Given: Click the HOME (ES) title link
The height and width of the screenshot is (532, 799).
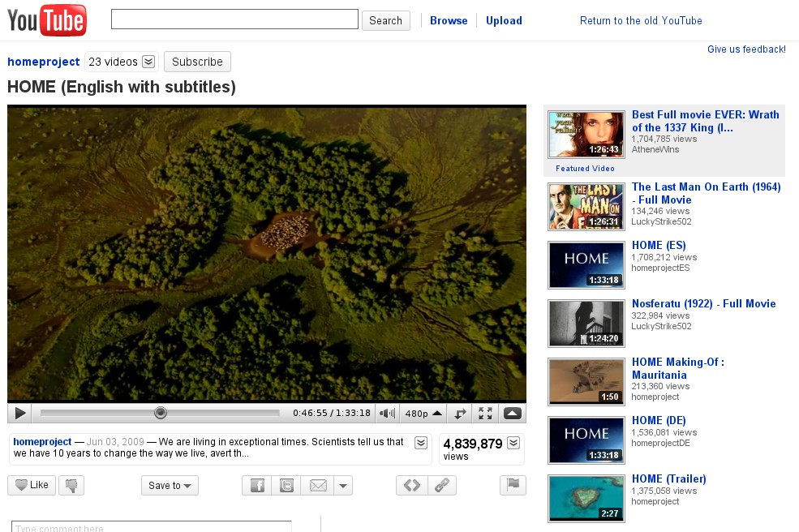Looking at the screenshot, I should pos(659,245).
